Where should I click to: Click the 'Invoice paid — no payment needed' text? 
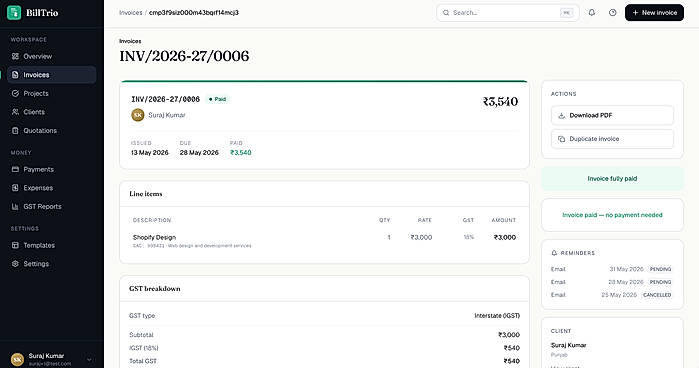click(612, 215)
